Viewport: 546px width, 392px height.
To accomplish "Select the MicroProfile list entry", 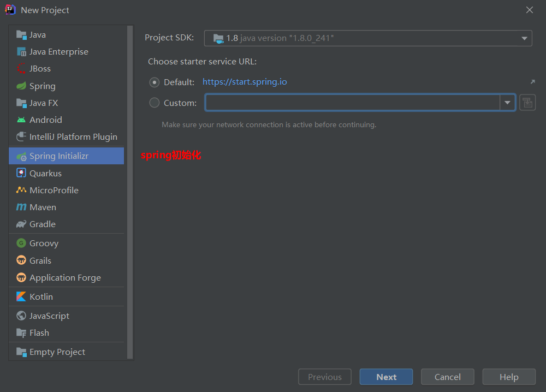I will (x=66, y=190).
